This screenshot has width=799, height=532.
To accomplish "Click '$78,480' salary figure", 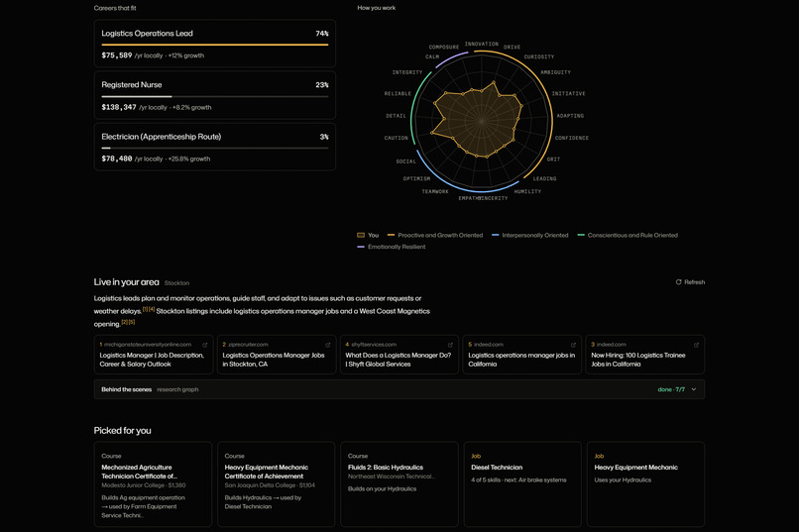I will (x=117, y=159).
